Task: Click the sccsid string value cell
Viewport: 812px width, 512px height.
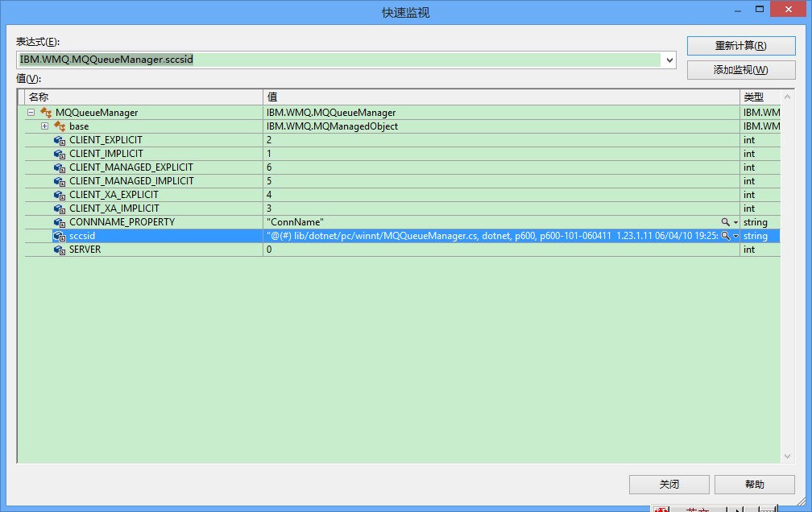Action: click(501, 236)
